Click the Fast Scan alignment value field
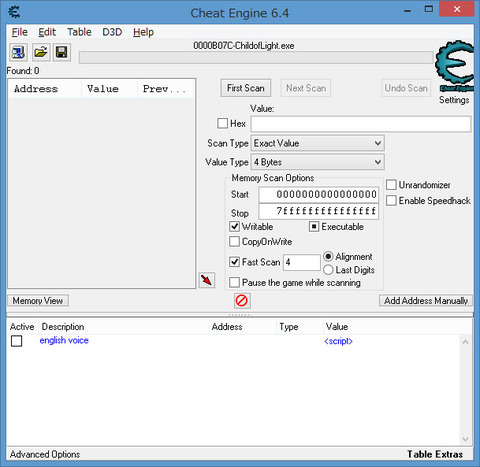Screen dimensions: 480x467 click(x=302, y=262)
